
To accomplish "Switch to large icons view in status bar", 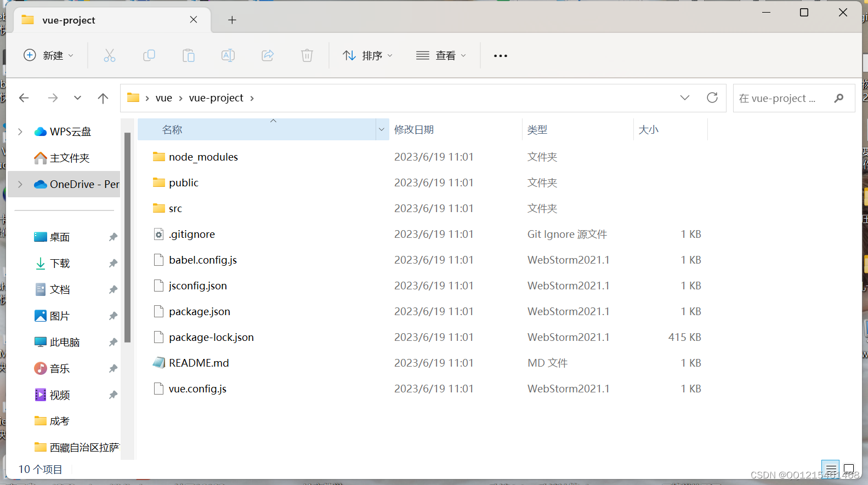I will 849,469.
